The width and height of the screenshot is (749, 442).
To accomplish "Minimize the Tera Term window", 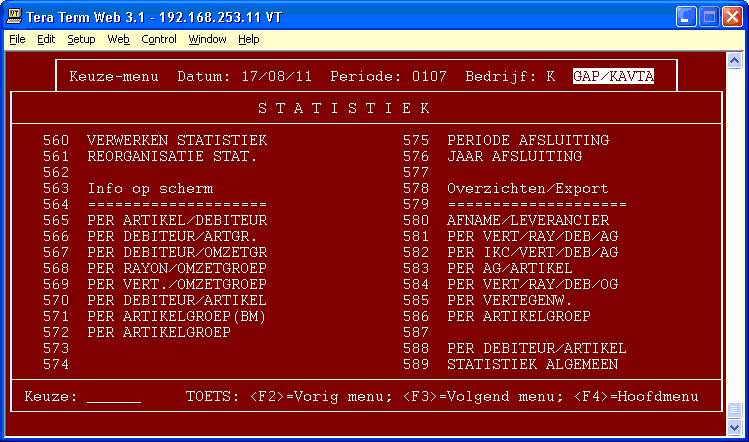I will [684, 16].
